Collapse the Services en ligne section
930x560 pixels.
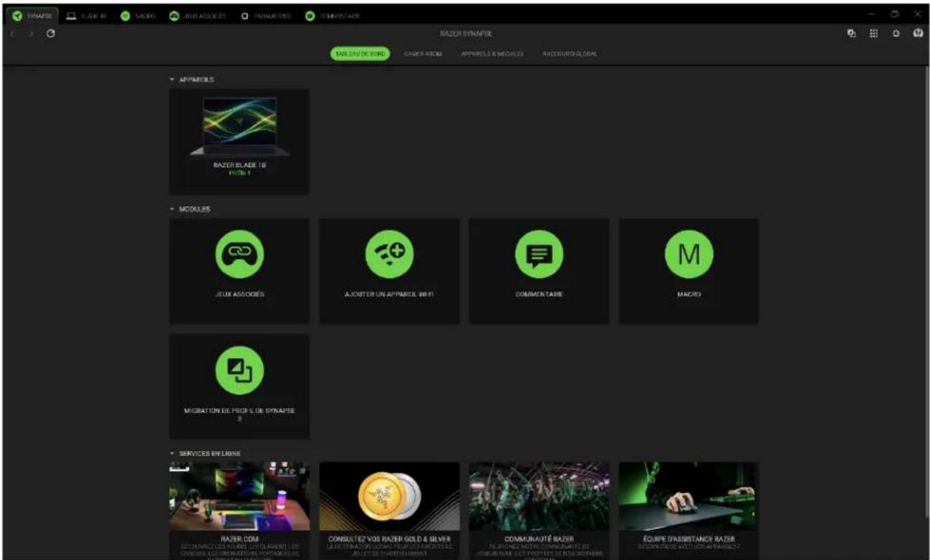[172, 453]
